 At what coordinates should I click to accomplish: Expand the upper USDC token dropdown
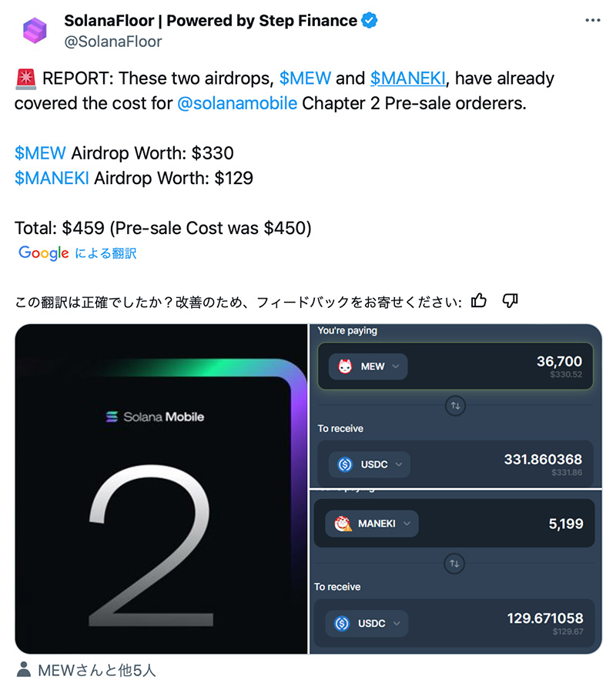coord(370,464)
